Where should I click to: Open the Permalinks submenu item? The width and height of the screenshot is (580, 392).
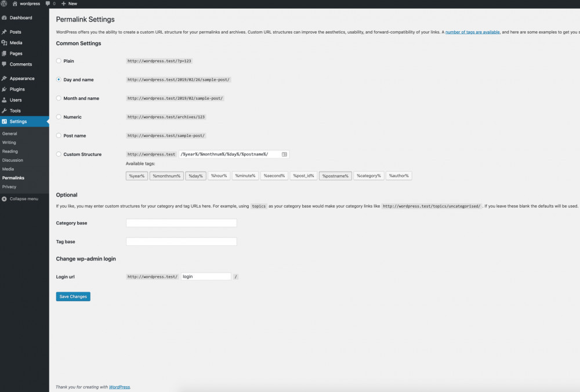click(x=13, y=178)
